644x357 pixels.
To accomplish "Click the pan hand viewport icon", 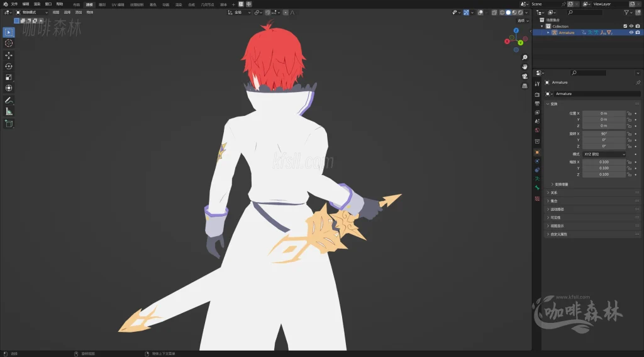I will (525, 67).
